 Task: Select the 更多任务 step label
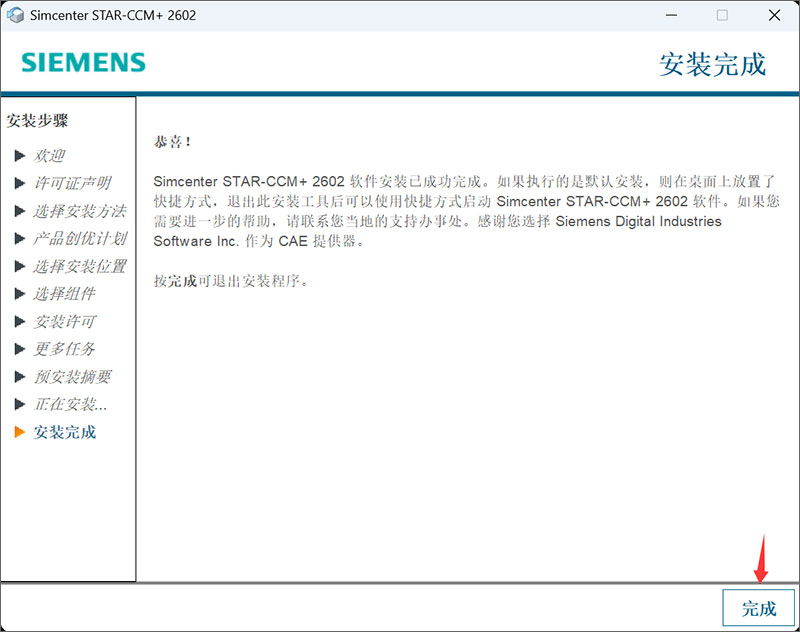(65, 349)
